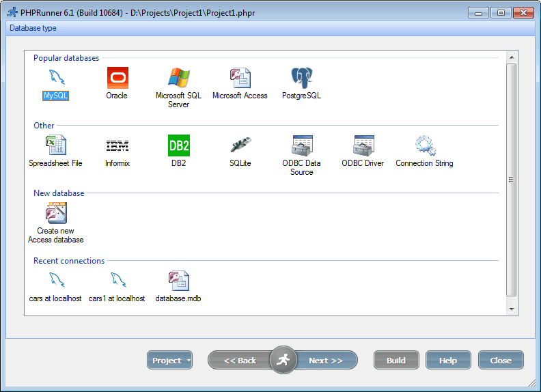Image resolution: width=541 pixels, height=392 pixels.
Task: Pick the green DB2 icon
Action: click(179, 145)
